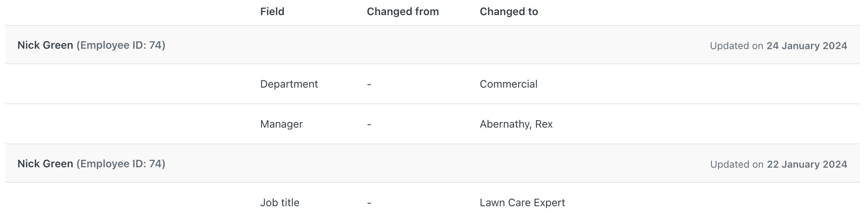Click the Lawn Care Expert value
This screenshot has height=216, width=868.
point(522,203)
